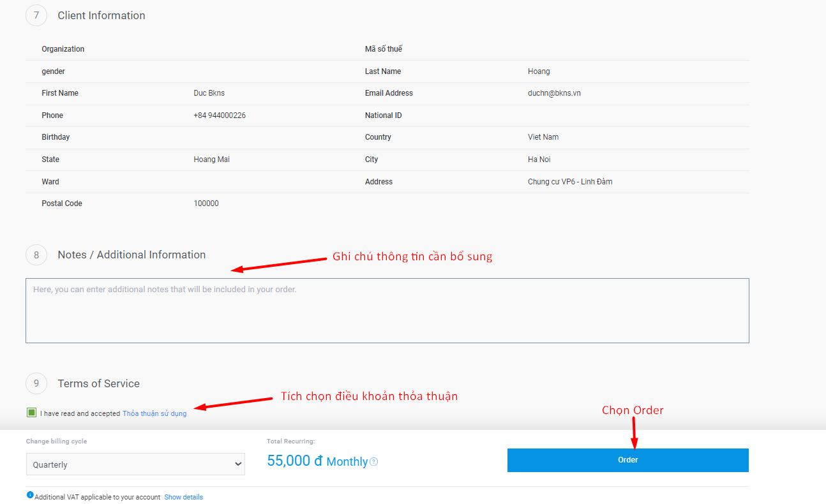Click the step 8 circle icon
The width and height of the screenshot is (826, 504).
(36, 255)
